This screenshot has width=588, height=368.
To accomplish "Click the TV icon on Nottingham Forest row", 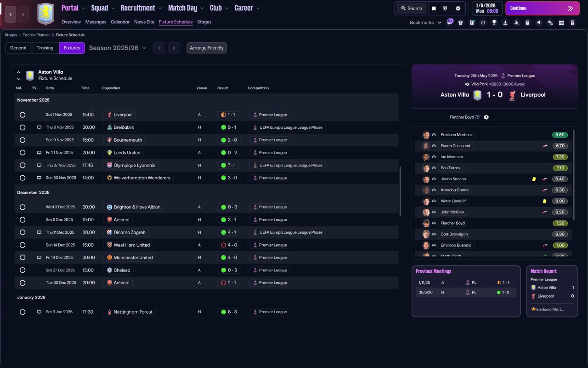I will coord(39,312).
